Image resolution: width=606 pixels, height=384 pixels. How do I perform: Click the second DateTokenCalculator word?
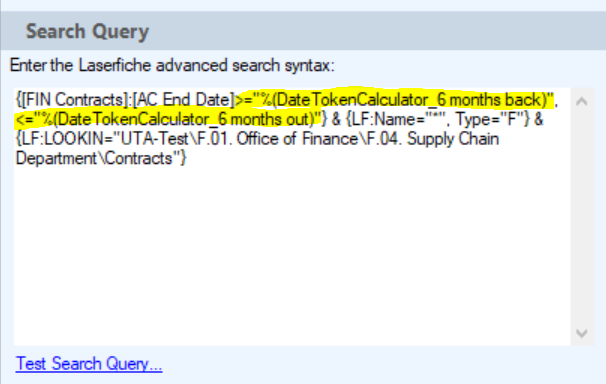click(134, 119)
